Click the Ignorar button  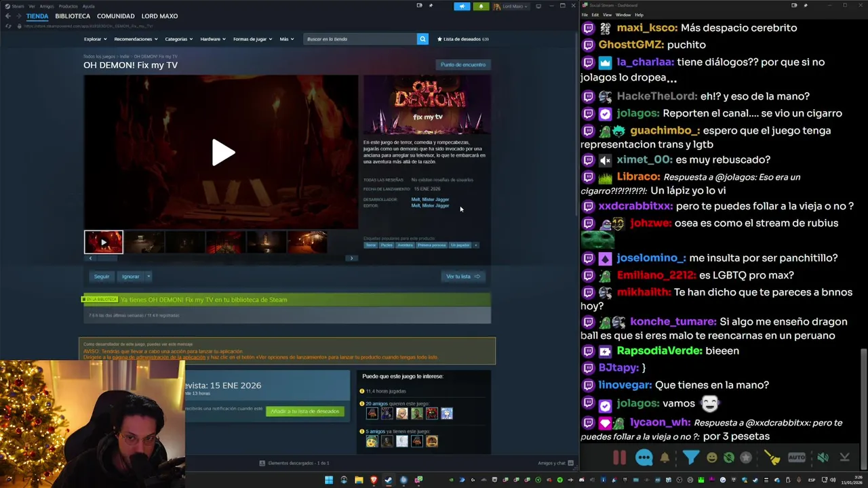pos(130,277)
